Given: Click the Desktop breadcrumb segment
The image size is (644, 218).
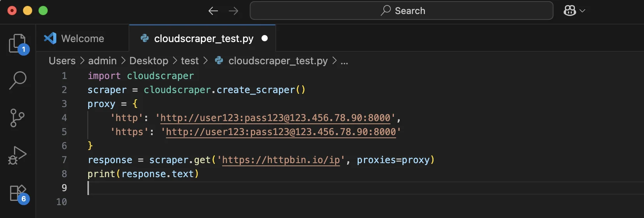Looking at the screenshot, I should pyautogui.click(x=149, y=61).
